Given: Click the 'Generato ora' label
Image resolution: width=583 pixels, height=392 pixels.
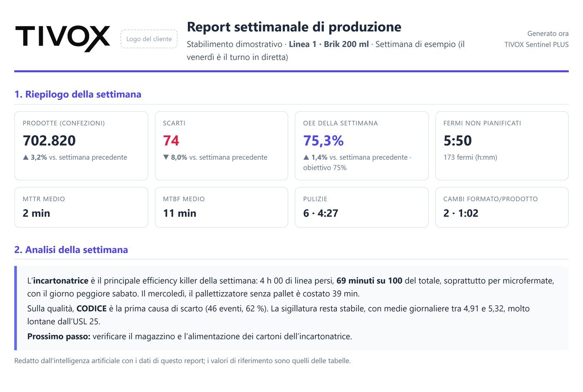Looking at the screenshot, I should (548, 33).
